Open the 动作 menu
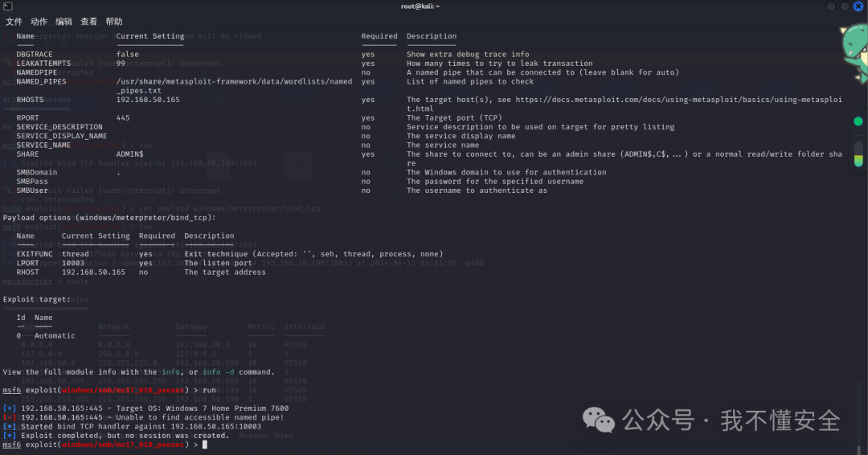Screen dimensions: 868x455 click(x=39, y=22)
